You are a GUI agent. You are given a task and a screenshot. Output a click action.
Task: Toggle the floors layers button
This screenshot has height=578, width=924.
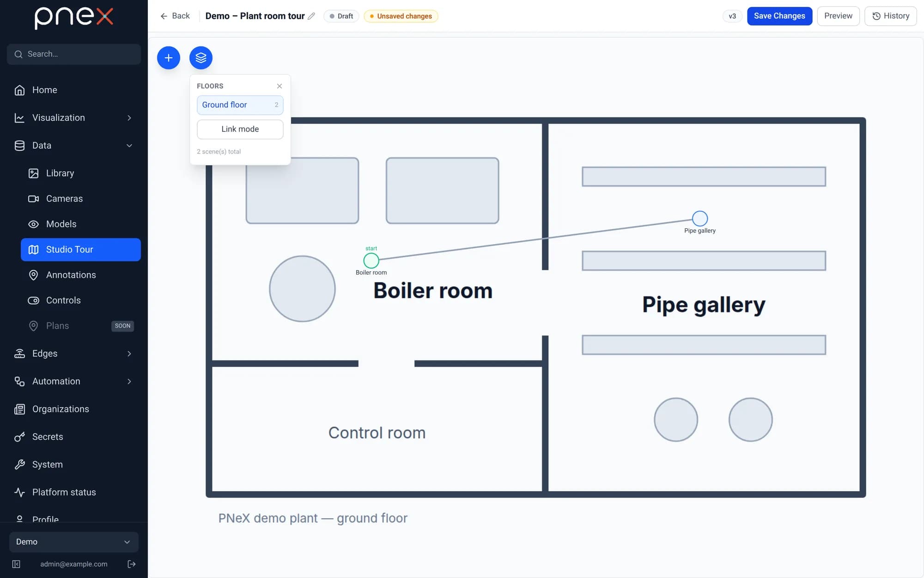201,58
